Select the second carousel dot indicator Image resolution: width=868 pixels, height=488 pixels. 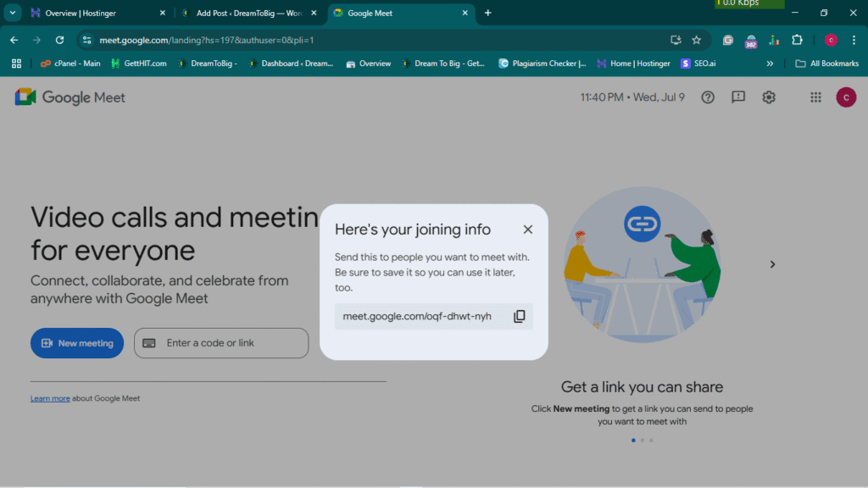point(642,441)
